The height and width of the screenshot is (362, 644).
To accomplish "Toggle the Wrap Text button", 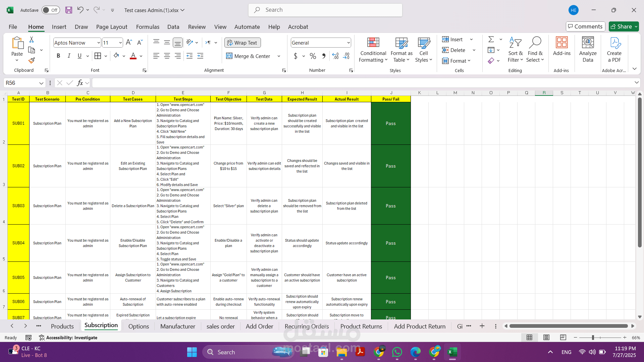I will pos(242,43).
